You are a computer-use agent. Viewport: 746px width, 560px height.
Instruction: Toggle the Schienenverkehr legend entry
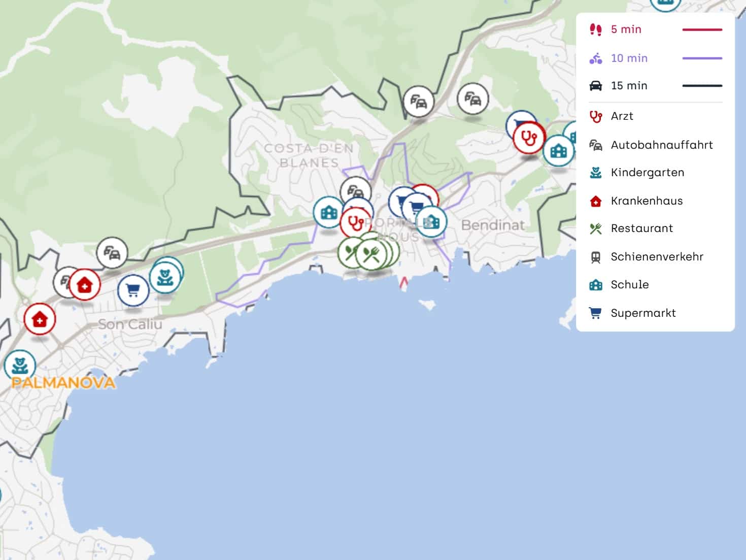(x=657, y=257)
